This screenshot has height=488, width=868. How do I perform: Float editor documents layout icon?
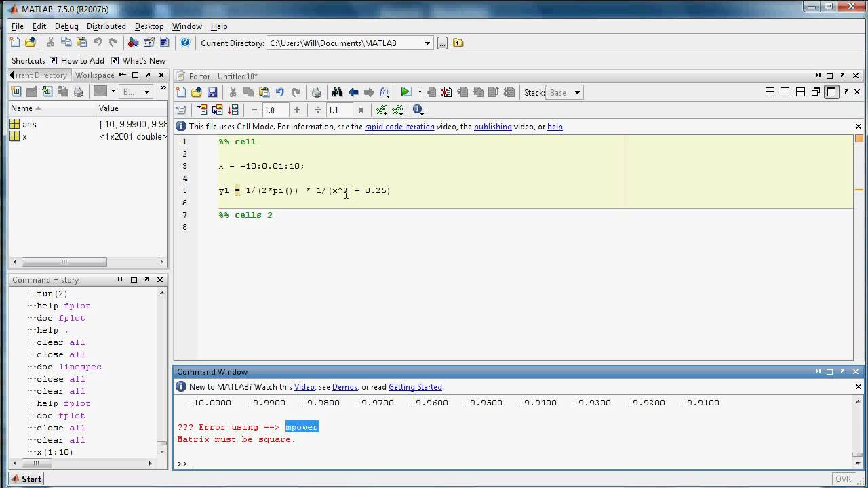(816, 92)
